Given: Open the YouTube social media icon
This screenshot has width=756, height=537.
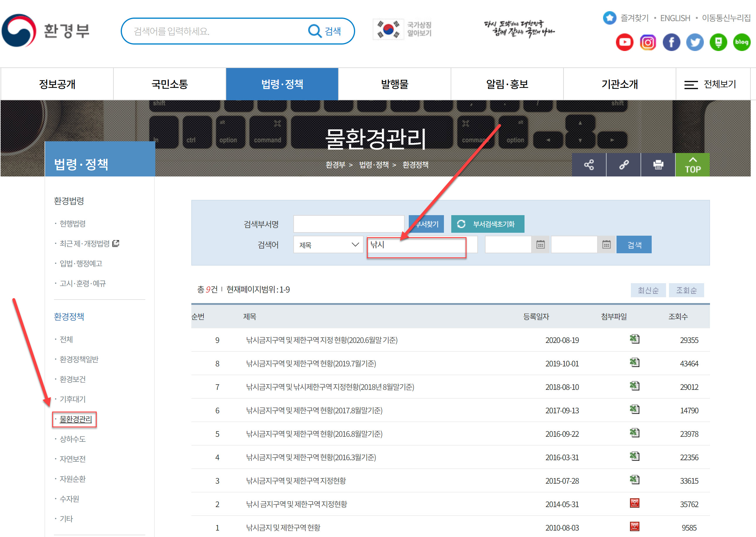Looking at the screenshot, I should tap(624, 42).
